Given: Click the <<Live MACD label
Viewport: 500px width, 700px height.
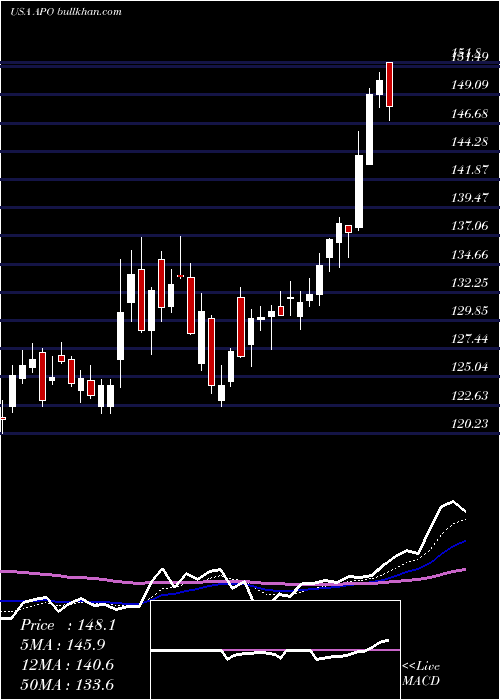Looking at the screenshot, I should click(x=421, y=673).
